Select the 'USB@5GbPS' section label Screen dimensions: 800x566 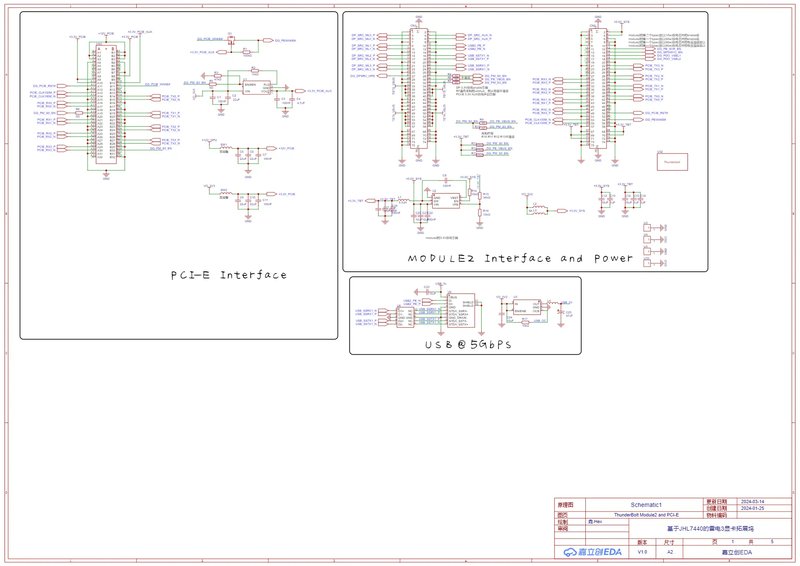468,344
